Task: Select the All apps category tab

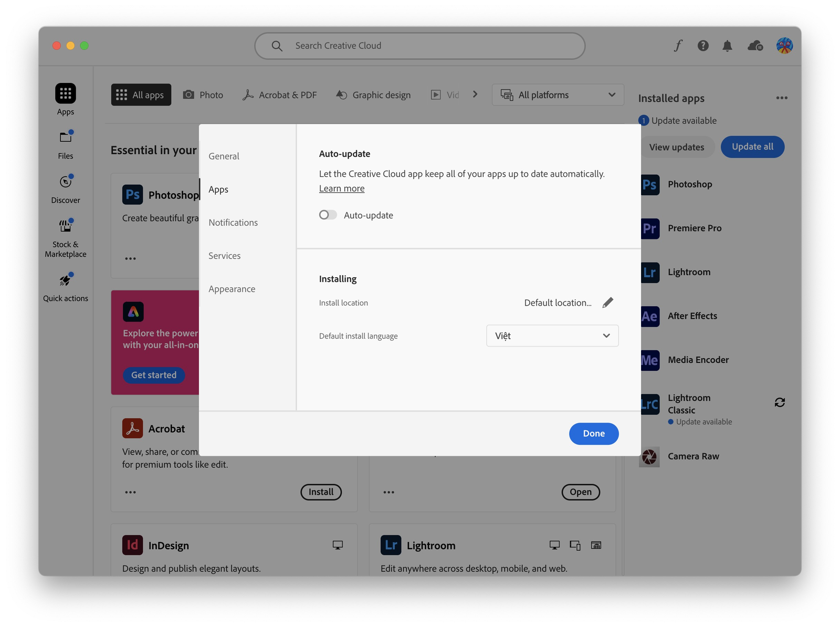Action: [x=141, y=95]
